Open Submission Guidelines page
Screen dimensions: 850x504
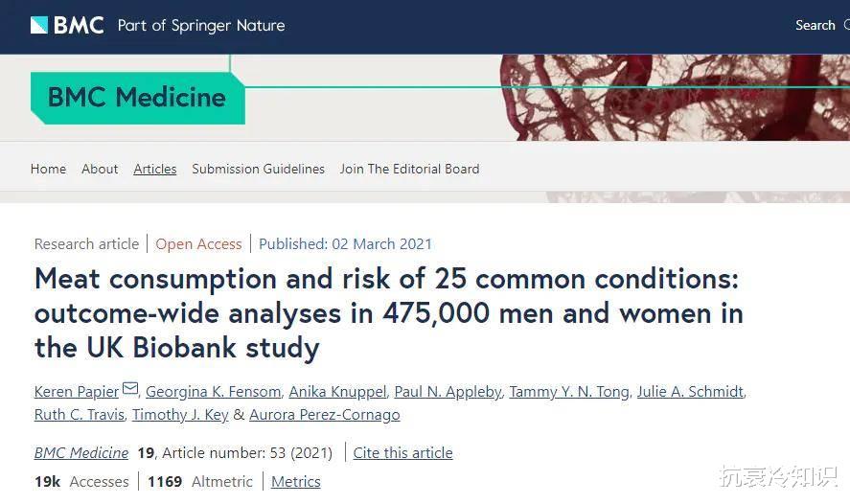(258, 169)
